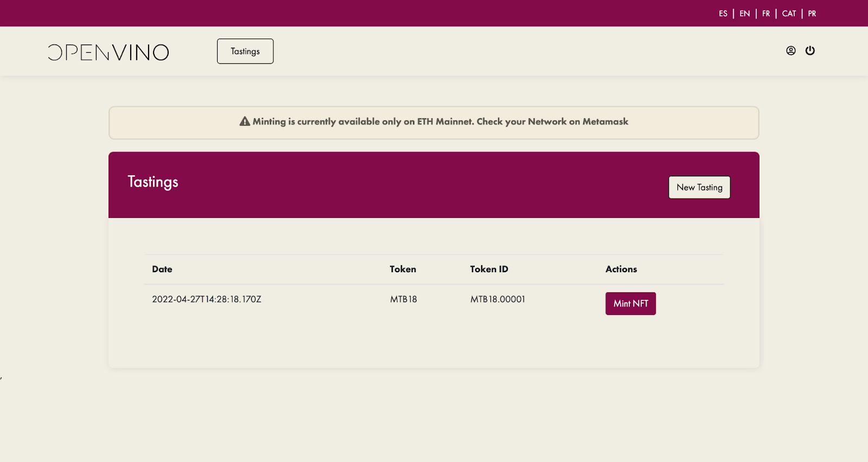Go to the OPENVINO logo home
Viewport: 868px width, 462px height.
click(x=108, y=53)
